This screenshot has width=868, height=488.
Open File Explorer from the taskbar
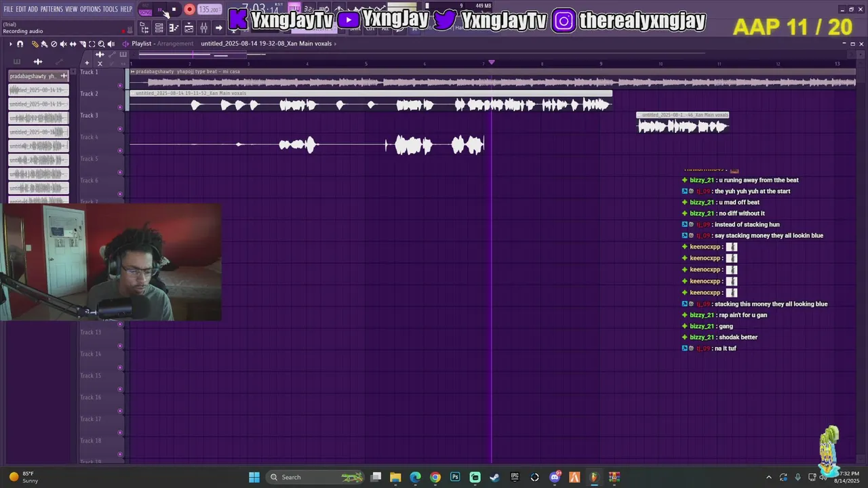tap(395, 477)
